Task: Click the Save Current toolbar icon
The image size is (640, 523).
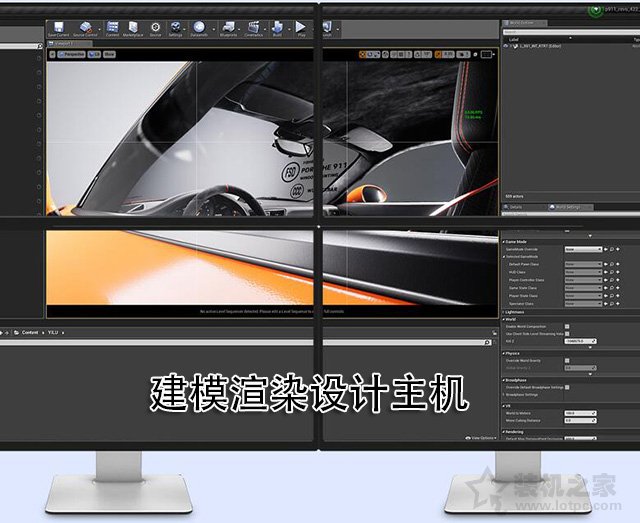Action: pos(58,28)
